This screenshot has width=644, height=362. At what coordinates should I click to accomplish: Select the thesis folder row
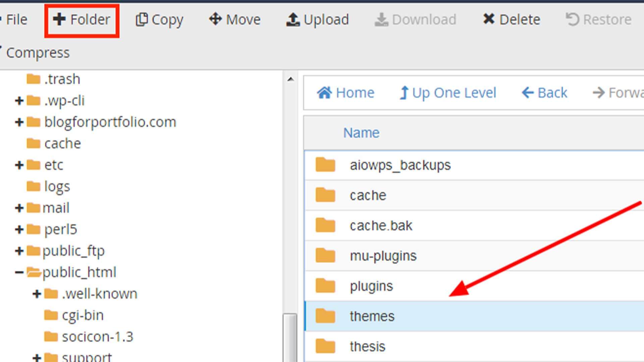tap(474, 346)
